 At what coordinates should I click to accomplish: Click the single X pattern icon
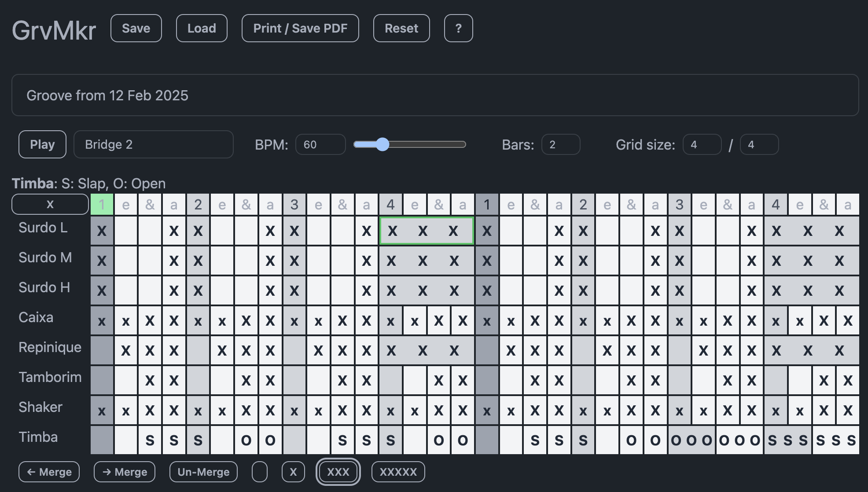(293, 472)
